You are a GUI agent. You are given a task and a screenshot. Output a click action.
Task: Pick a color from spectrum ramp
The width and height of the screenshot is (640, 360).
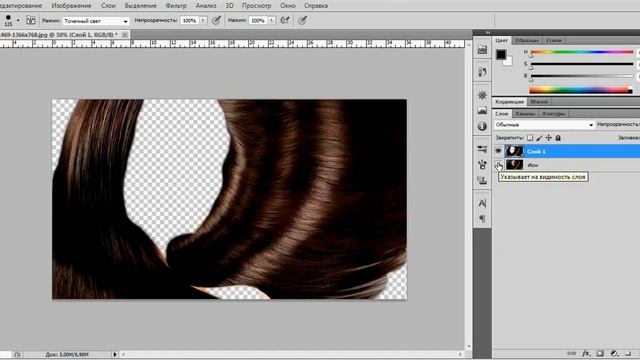pos(581,90)
